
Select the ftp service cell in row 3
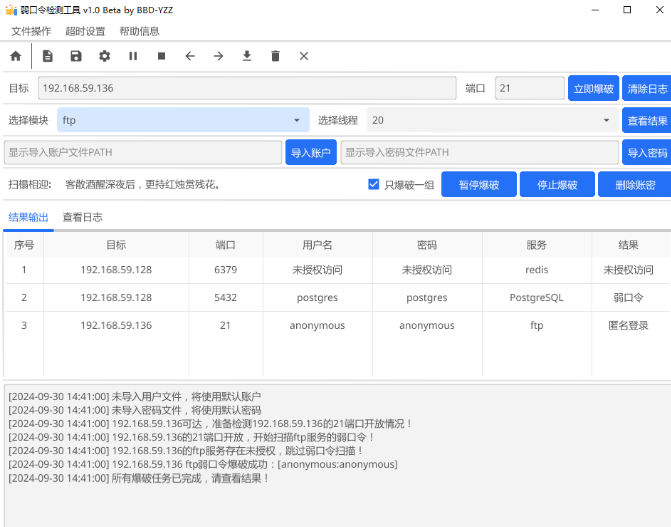click(x=536, y=325)
